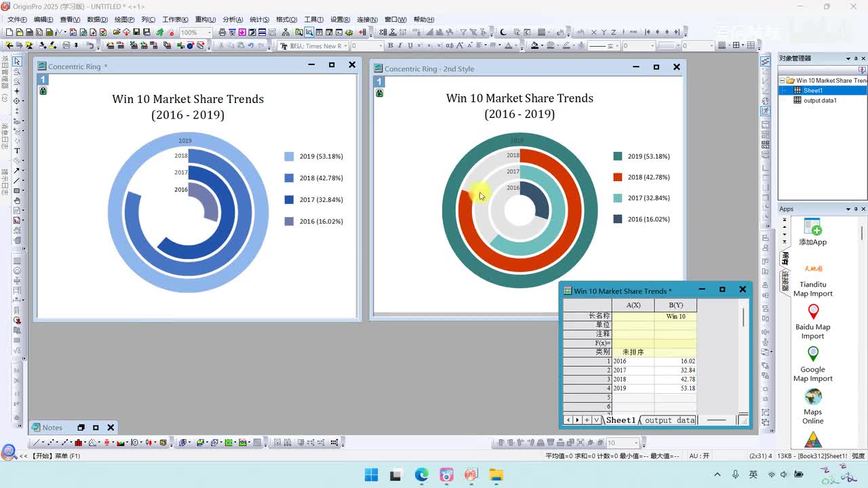Select layer 1 button in 2nd Style graph
The height and width of the screenshot is (488, 868).
pos(379,82)
